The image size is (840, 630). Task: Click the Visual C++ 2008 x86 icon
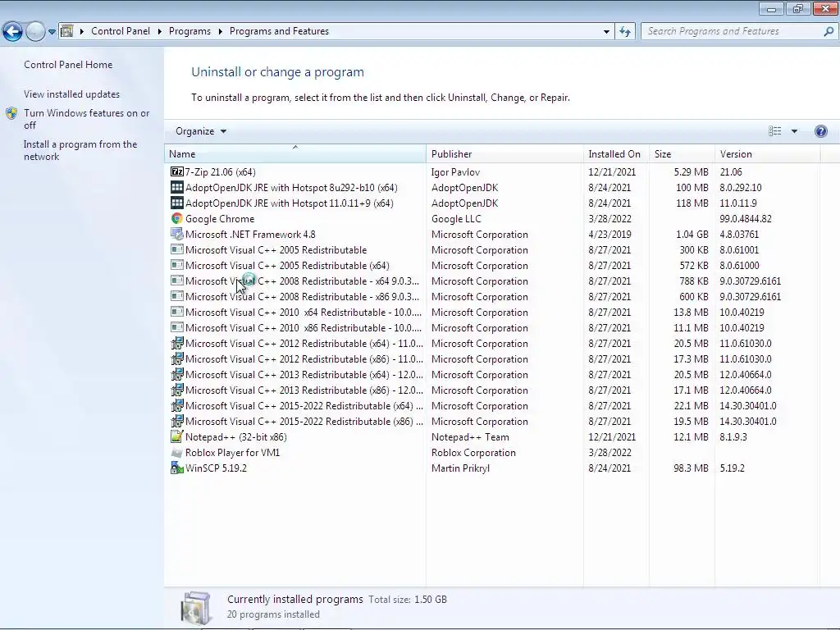(177, 296)
